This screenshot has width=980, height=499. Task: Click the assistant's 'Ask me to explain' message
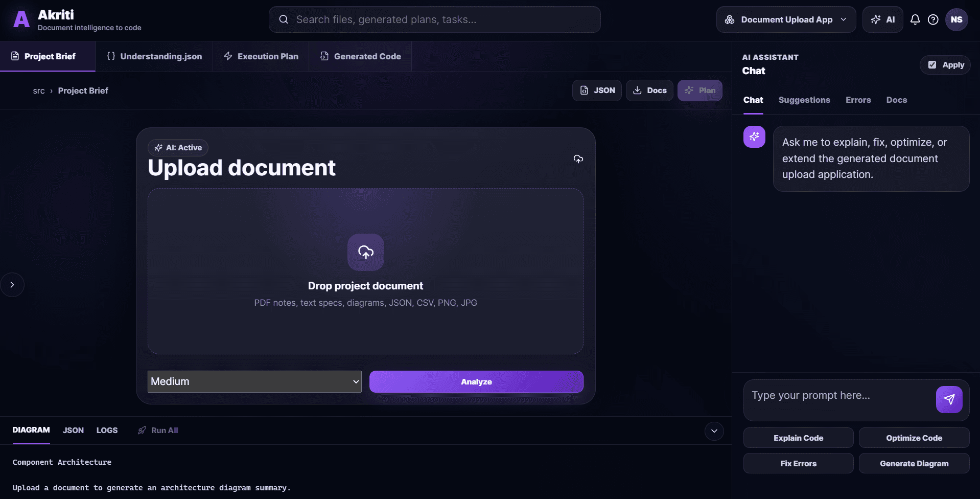[871, 158]
